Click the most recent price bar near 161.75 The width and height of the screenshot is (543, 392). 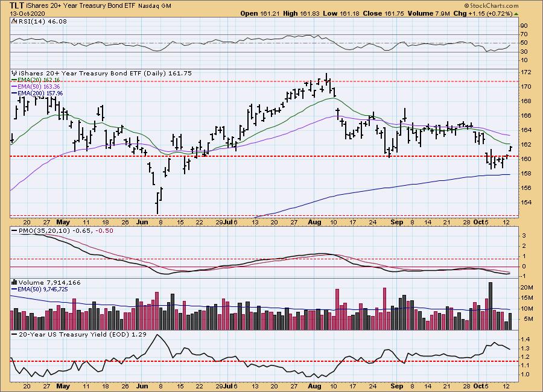510,149
